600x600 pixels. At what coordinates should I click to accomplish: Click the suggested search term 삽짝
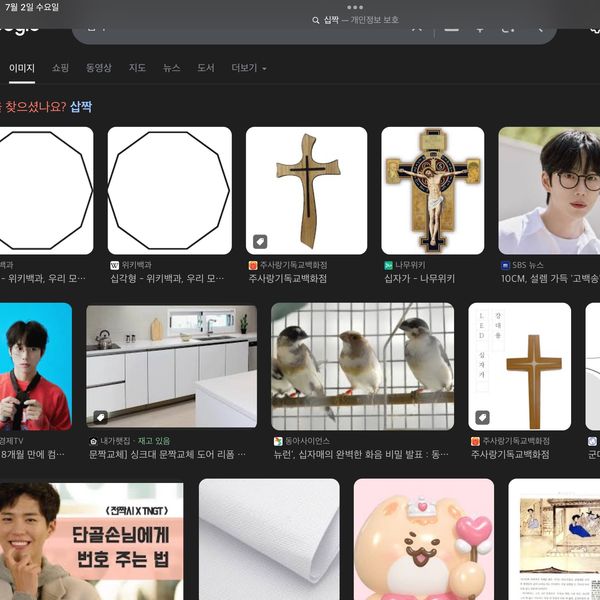coord(81,106)
